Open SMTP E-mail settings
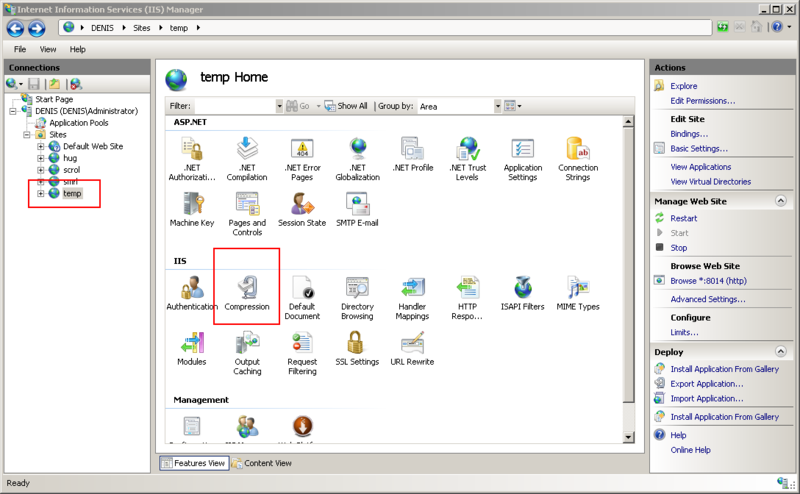800x494 pixels. 358,209
